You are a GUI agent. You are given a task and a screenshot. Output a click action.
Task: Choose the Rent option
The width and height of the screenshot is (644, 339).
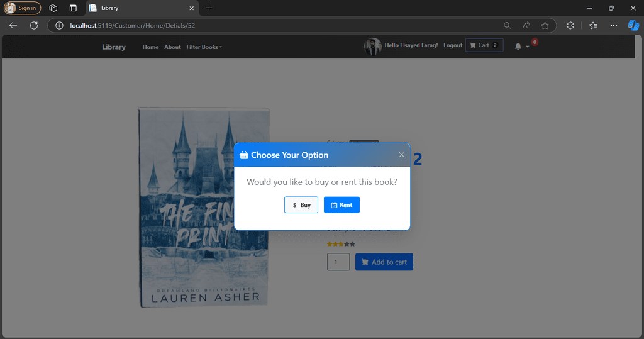341,204
